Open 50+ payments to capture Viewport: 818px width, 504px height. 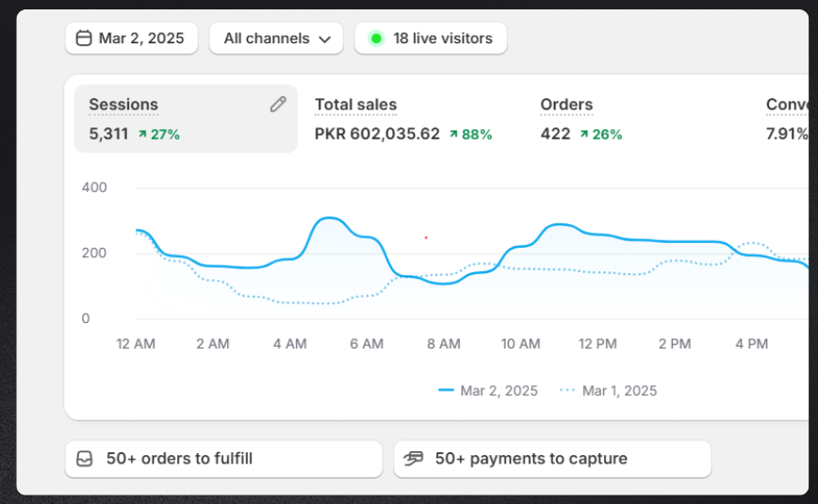coord(552,459)
